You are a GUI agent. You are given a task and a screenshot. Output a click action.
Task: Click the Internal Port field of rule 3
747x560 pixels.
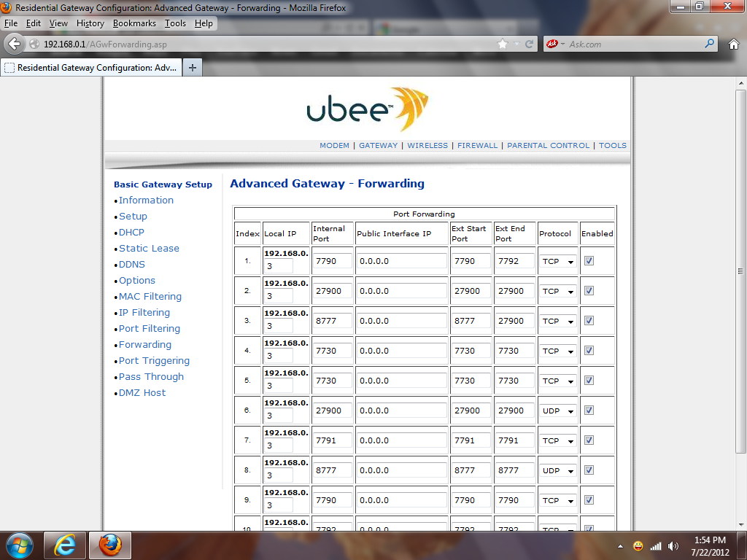(x=332, y=321)
